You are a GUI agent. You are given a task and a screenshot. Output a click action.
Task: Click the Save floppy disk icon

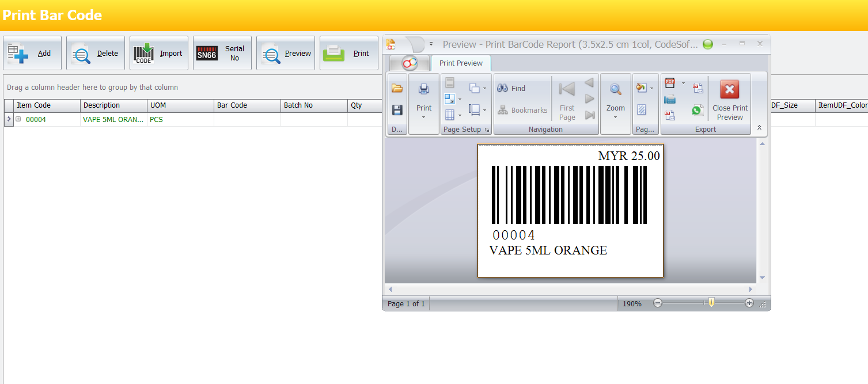(x=397, y=109)
